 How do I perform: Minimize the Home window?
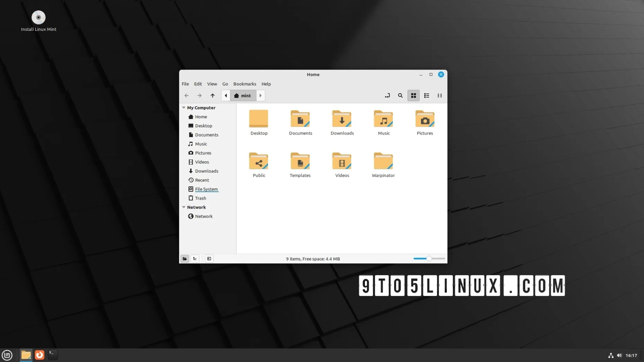click(x=421, y=74)
